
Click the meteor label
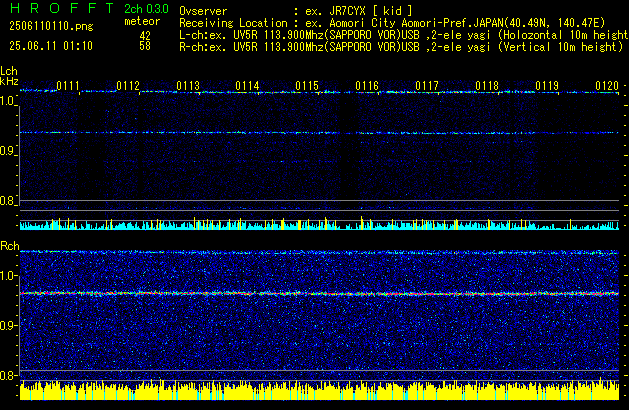pos(142,21)
